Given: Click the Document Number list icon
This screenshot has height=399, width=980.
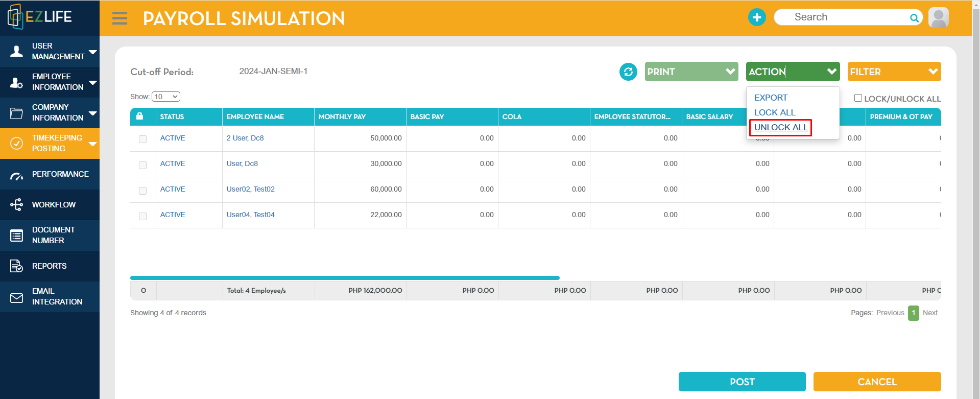Looking at the screenshot, I should click(x=17, y=236).
